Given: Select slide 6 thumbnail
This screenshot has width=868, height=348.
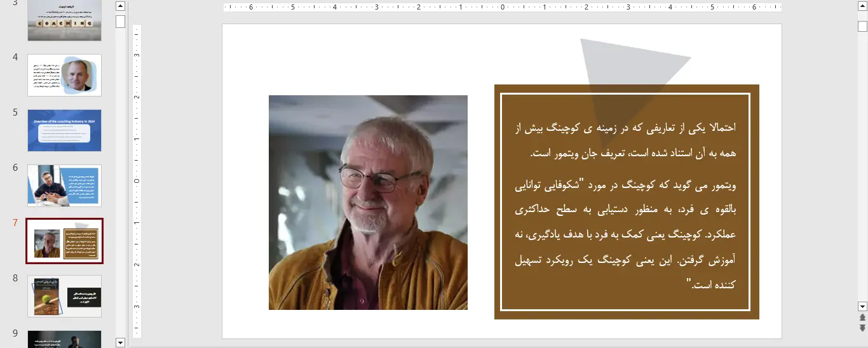Looking at the screenshot, I should click(x=64, y=185).
